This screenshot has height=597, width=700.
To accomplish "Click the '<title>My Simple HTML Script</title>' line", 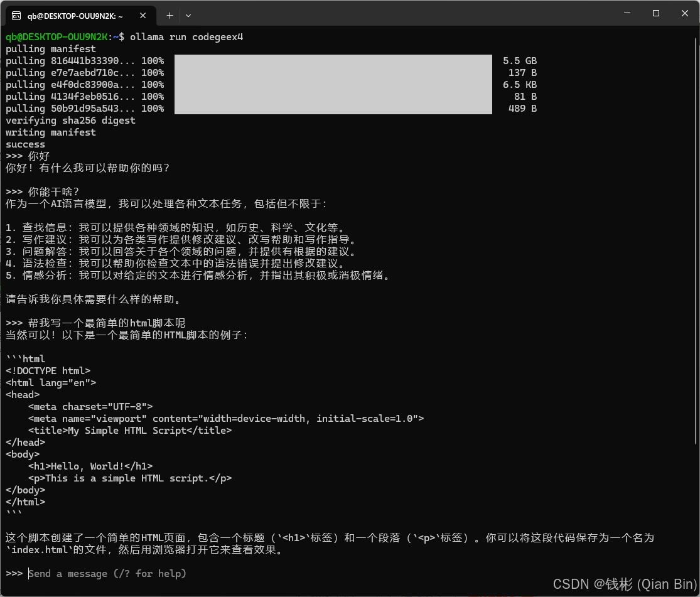I will point(130,431).
